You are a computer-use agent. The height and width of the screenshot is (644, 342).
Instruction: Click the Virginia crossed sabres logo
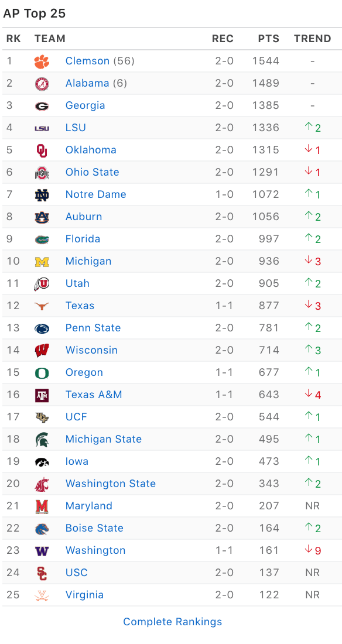[x=42, y=595]
